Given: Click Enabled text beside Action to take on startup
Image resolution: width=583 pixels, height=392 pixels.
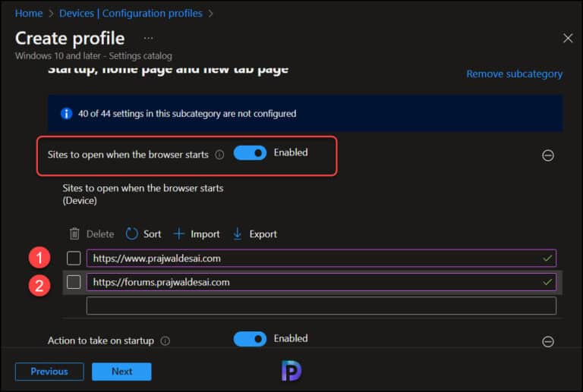Looking at the screenshot, I should pyautogui.click(x=291, y=338).
